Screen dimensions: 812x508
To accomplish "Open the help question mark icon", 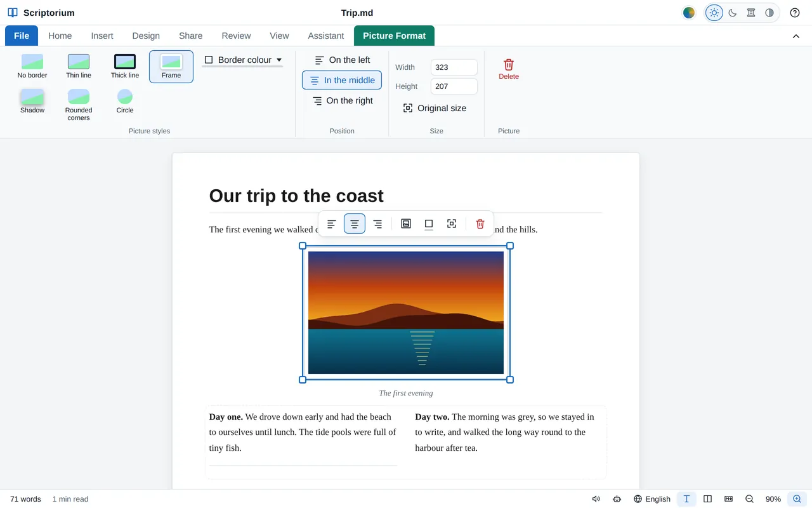I will click(x=795, y=13).
